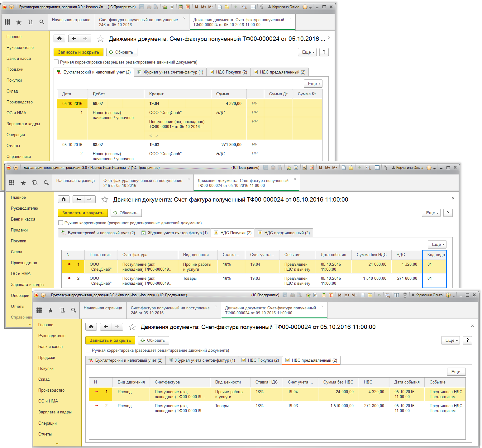Click the wrench settings icon in the bottom window's title bar

tap(405, 295)
